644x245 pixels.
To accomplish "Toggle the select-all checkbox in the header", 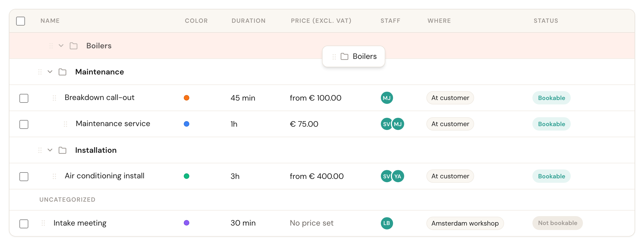I will tap(21, 21).
